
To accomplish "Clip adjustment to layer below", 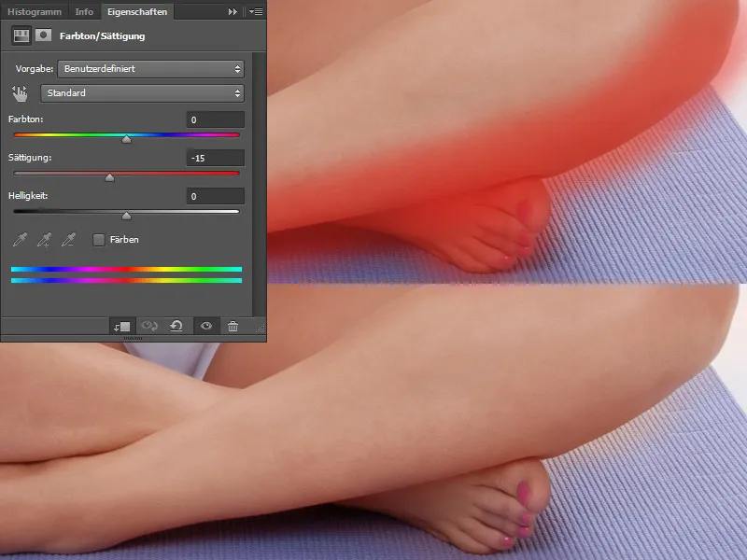I will pyautogui.click(x=122, y=326).
